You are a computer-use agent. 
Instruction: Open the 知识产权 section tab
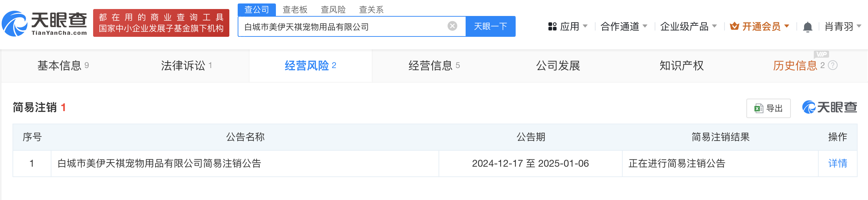pyautogui.click(x=681, y=65)
